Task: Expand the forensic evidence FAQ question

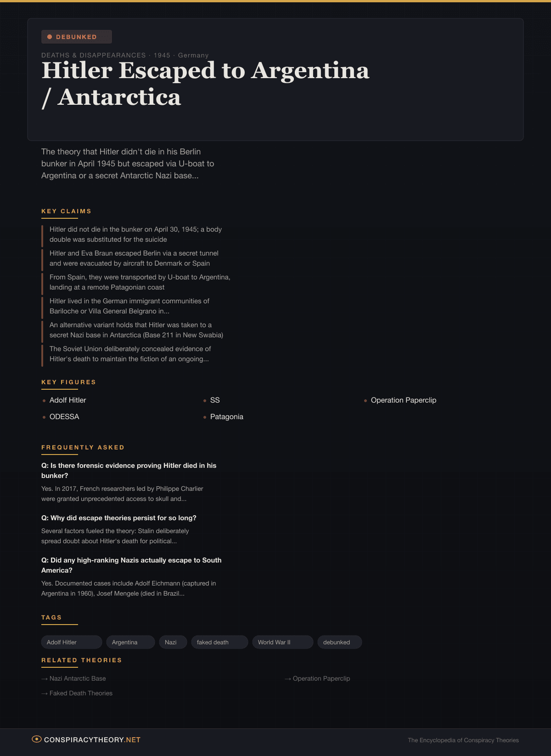Action: pos(129,470)
